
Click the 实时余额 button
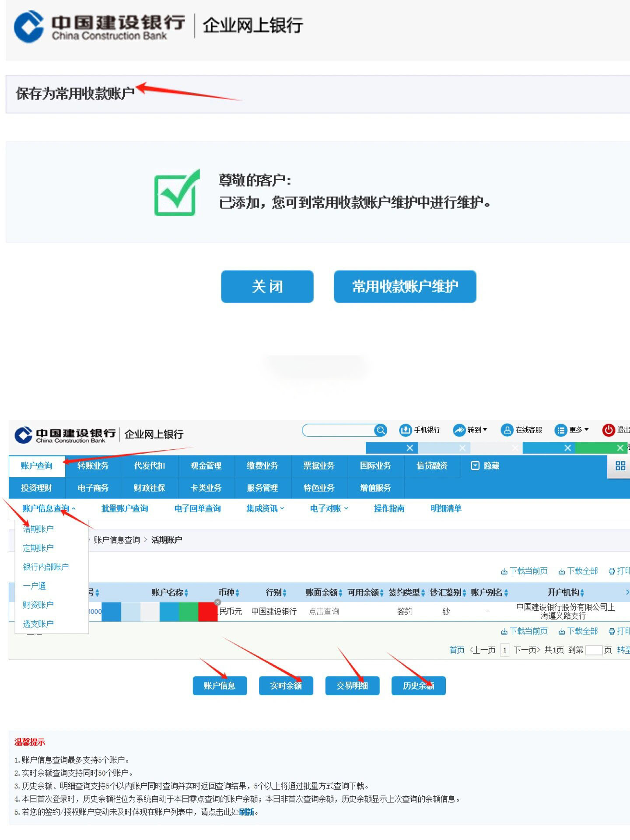coord(286,686)
